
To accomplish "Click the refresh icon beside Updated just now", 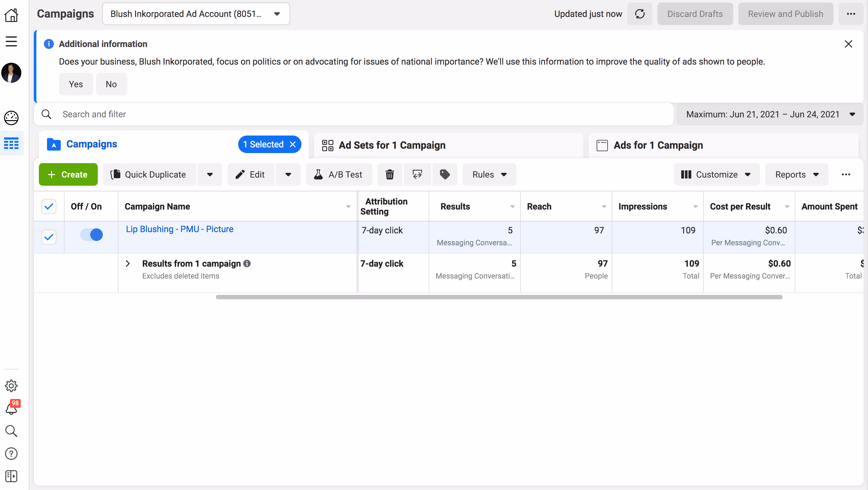I will pyautogui.click(x=639, y=14).
